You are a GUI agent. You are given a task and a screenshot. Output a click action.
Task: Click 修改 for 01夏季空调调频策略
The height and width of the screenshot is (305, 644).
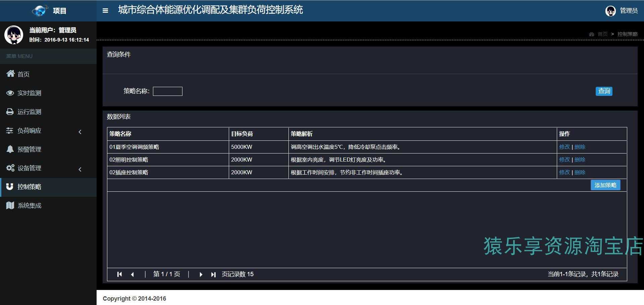[x=565, y=147]
